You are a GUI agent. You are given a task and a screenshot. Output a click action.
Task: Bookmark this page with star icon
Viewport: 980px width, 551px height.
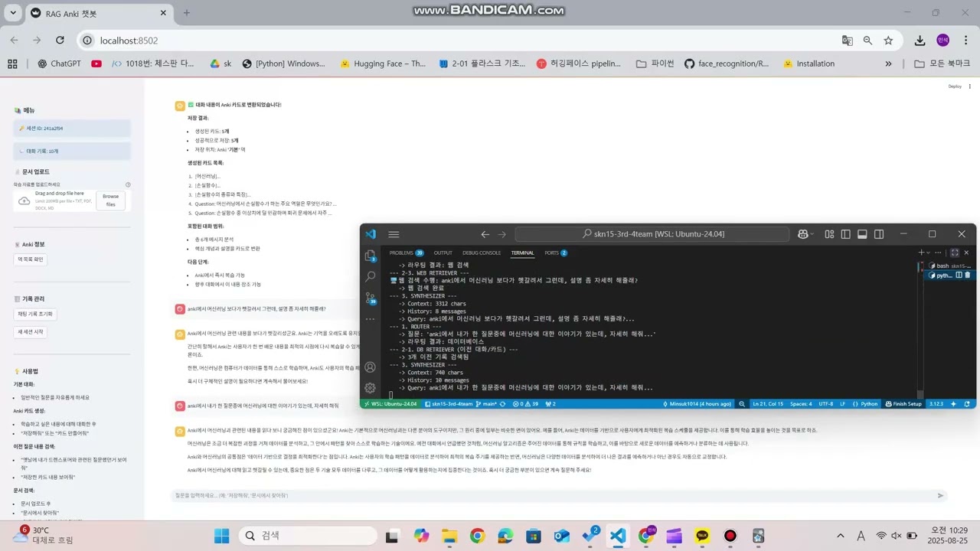tap(888, 41)
